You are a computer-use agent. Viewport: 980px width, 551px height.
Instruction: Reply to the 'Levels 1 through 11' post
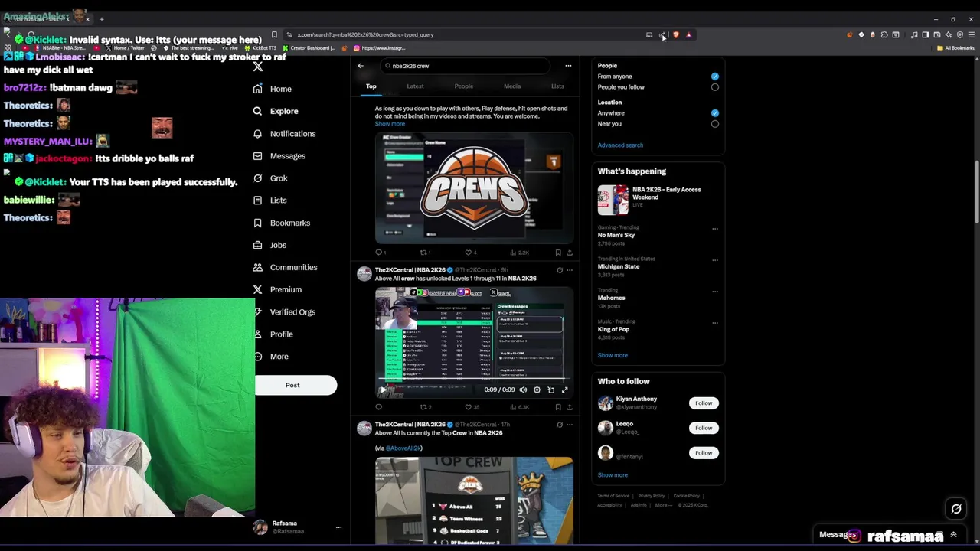pos(378,407)
